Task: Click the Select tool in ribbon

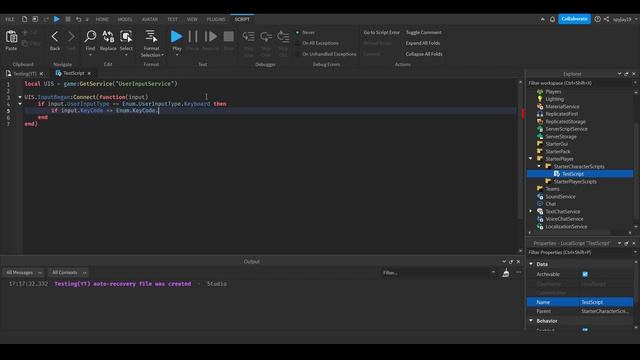Action: point(126,37)
